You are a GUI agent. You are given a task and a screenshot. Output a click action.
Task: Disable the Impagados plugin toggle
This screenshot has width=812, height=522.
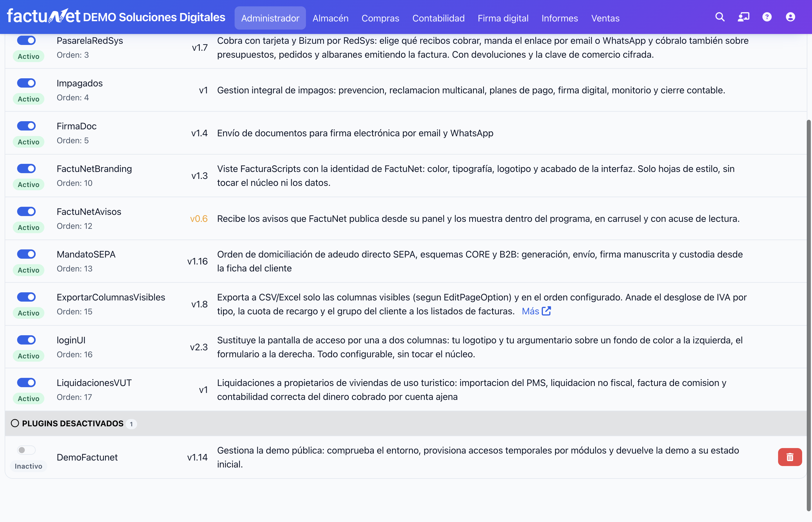click(26, 83)
